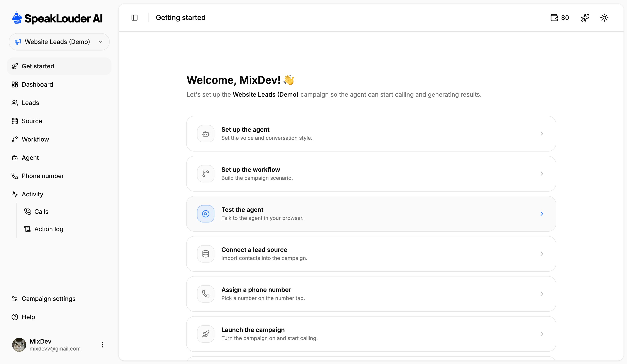Click the rocket icon on Launch the campaign
Screen dimensions: 627x364
pyautogui.click(x=206, y=334)
